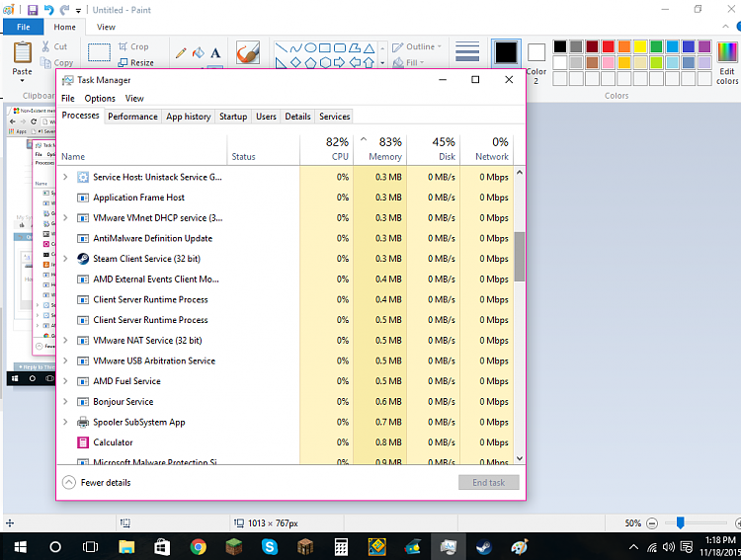741x560 pixels.
Task: Expand Bonjour Service row
Action: 65,402
